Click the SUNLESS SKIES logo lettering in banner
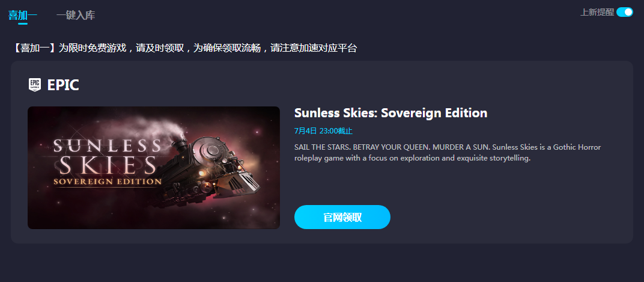Image resolution: width=644 pixels, height=282 pixels. [x=106, y=156]
